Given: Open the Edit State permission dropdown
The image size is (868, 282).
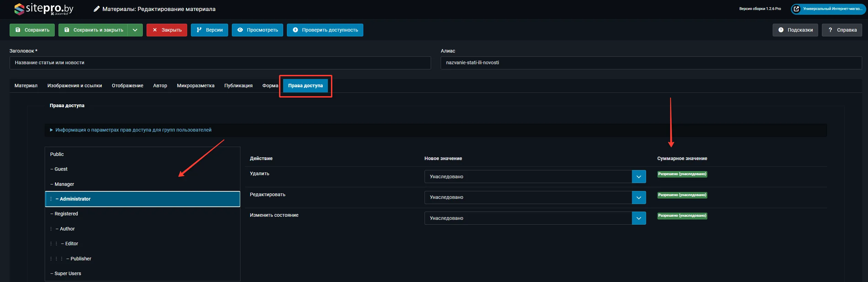Looking at the screenshot, I should pyautogui.click(x=535, y=218).
